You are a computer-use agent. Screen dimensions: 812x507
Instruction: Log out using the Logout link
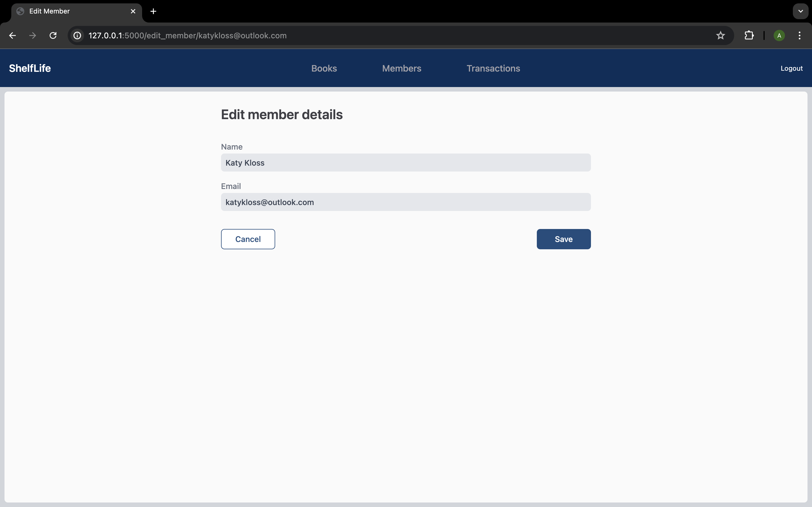coord(791,68)
